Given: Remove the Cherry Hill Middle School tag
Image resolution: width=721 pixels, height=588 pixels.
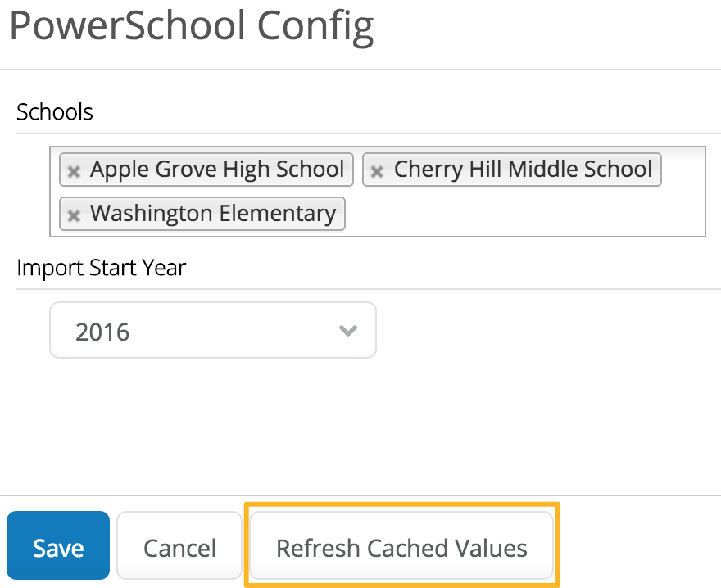Looking at the screenshot, I should (377, 171).
